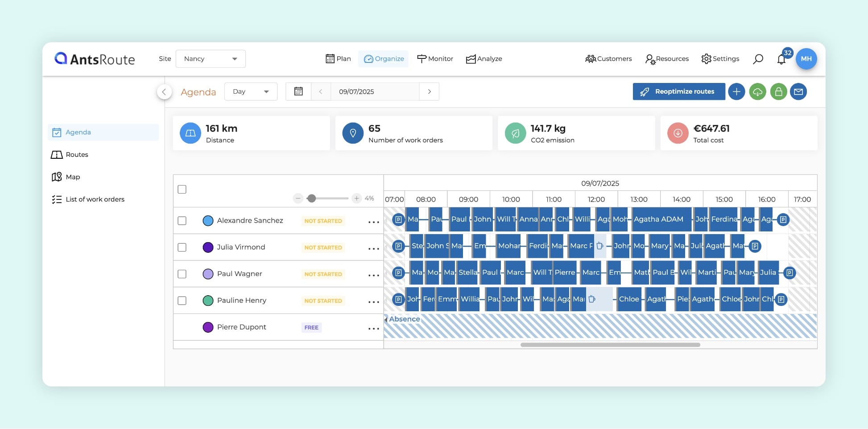This screenshot has width=868, height=429.
Task: Click zoom-in plus icon beside slider
Action: pyautogui.click(x=356, y=198)
